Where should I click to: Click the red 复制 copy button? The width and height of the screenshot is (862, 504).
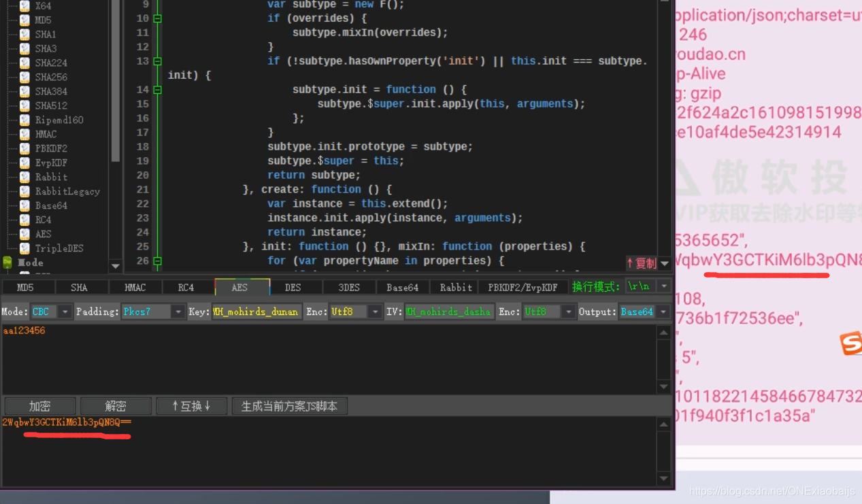642,263
